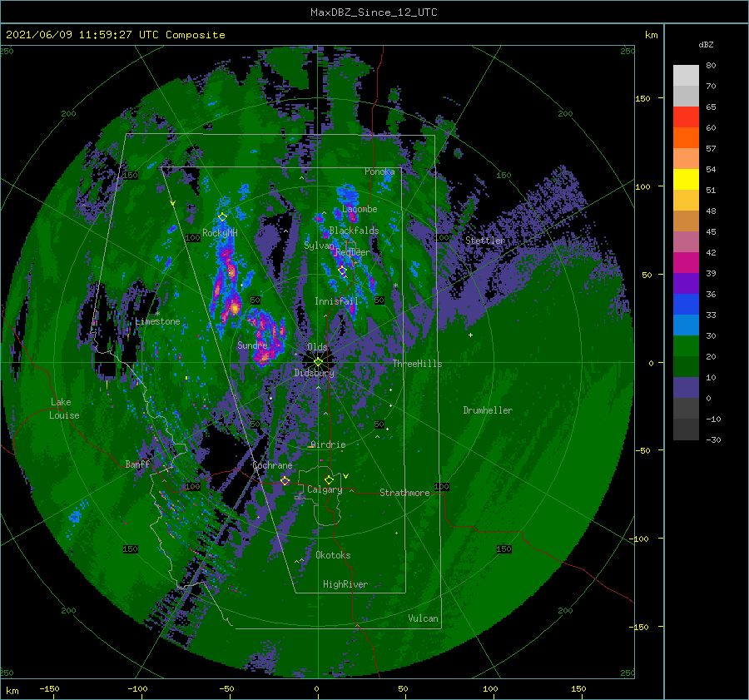Select the magenta 39–42 dBZ legend swatch
Viewport: 749px width, 700px height.
(x=686, y=262)
